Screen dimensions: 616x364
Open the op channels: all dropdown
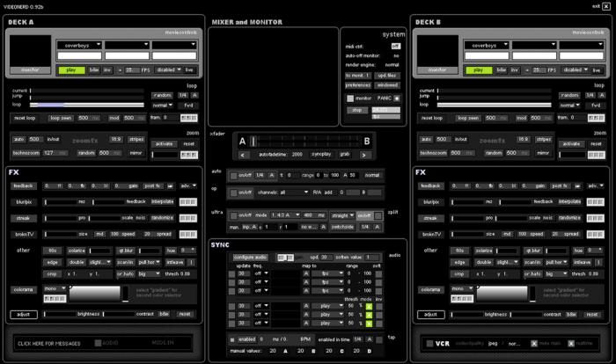click(282, 193)
